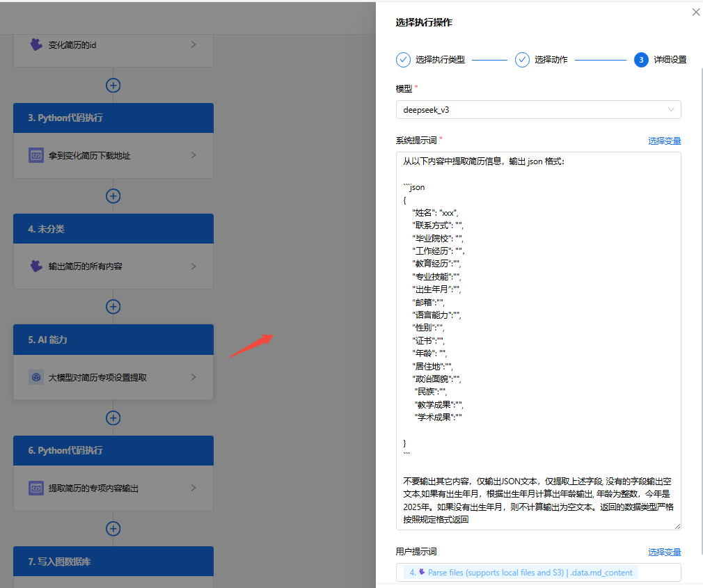Open the 模型 dropdown showing deepseek_v3
703x588 pixels.
pyautogui.click(x=539, y=110)
